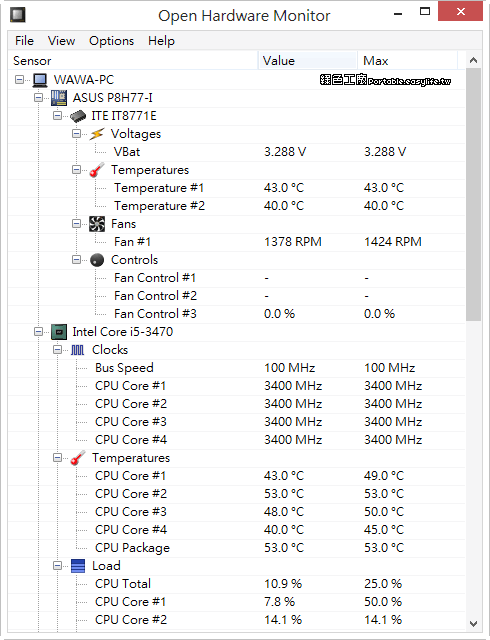Click the 1424 RPM max value
This screenshot has width=490, height=640.
pyautogui.click(x=393, y=242)
